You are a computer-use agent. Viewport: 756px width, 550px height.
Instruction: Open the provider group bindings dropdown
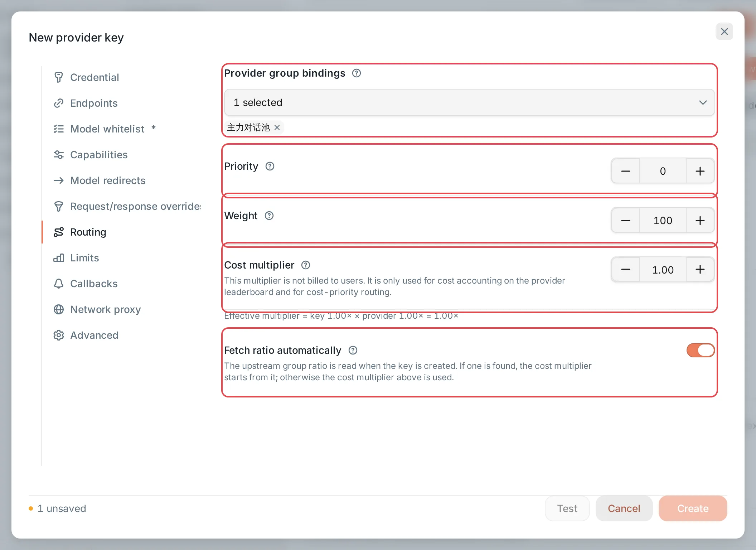(469, 102)
